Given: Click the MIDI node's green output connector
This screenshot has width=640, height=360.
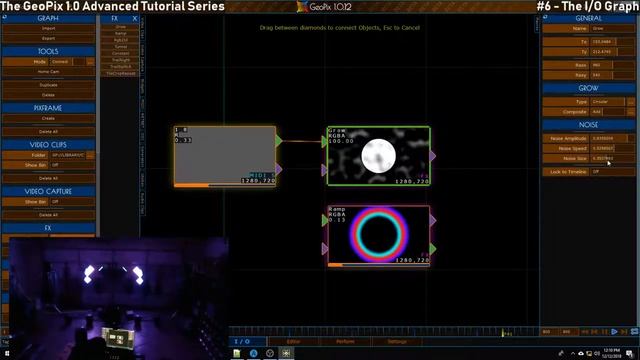Looking at the screenshot, I should click(279, 141).
